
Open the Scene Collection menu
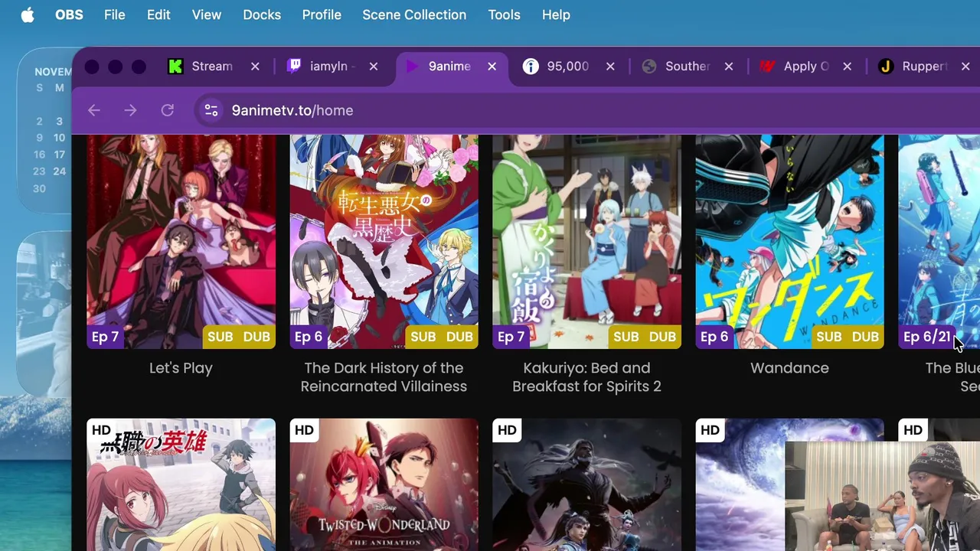414,15
